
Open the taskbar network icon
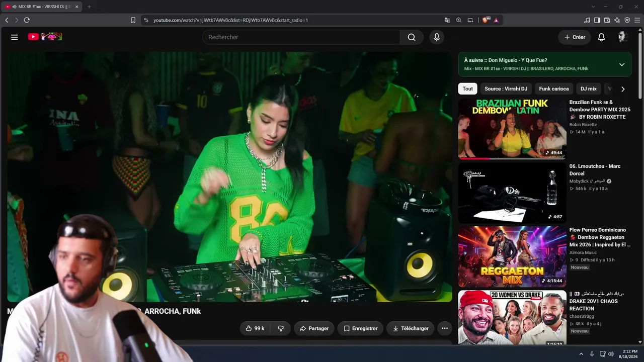pos(602,354)
